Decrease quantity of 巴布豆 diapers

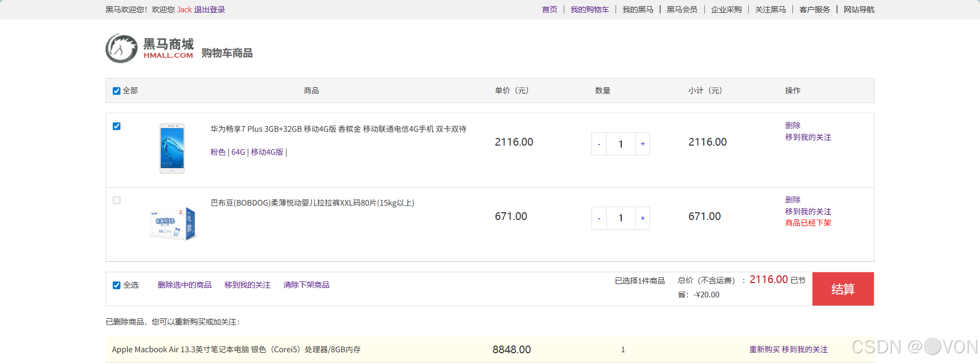pos(599,218)
